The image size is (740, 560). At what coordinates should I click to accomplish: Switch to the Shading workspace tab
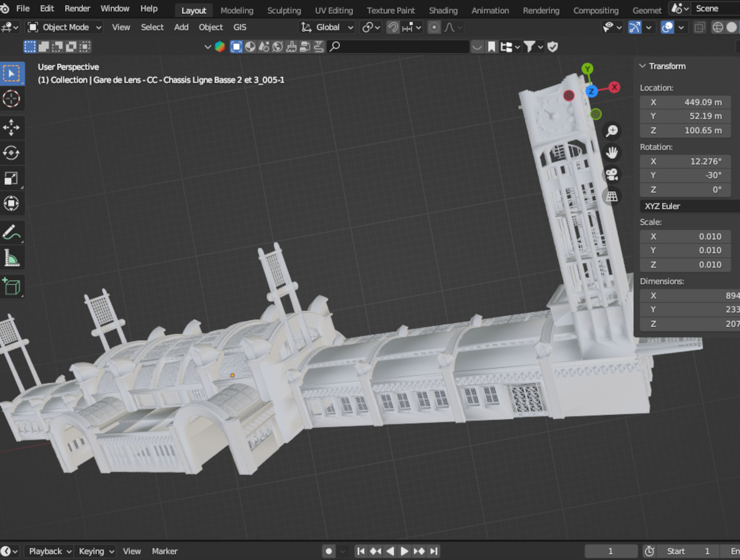coord(443,11)
